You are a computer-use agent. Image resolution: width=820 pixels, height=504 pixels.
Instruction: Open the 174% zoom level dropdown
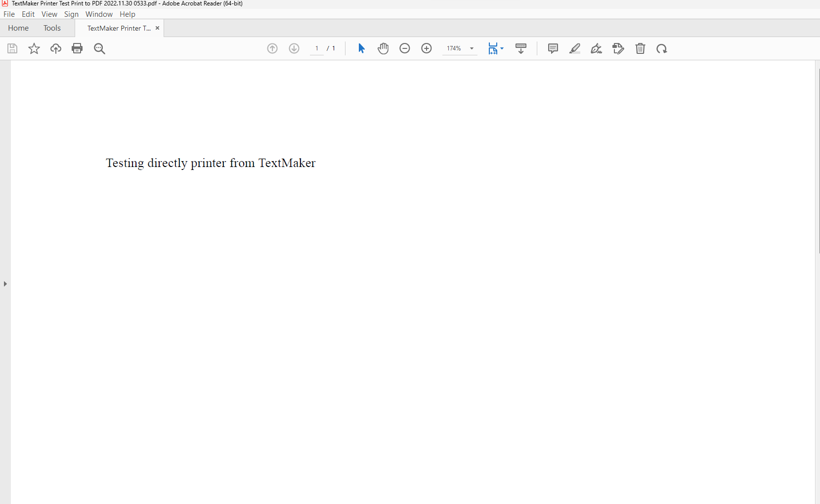[x=472, y=48]
